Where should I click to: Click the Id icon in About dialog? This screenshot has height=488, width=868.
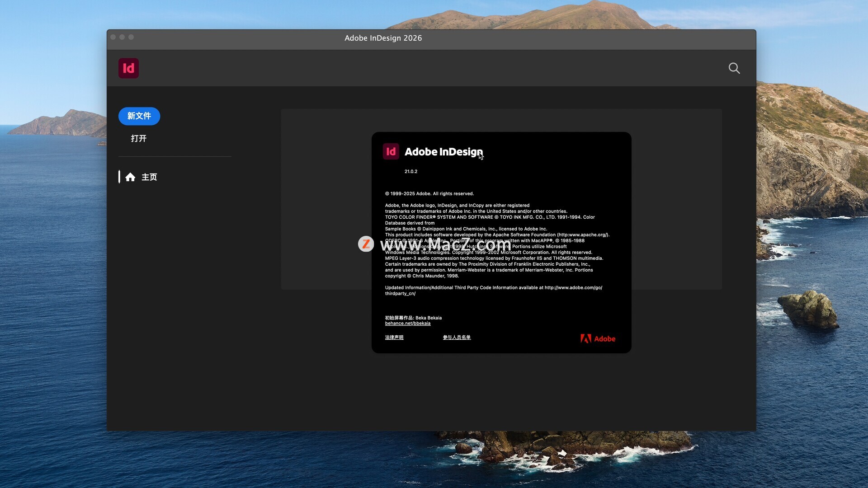[391, 151]
